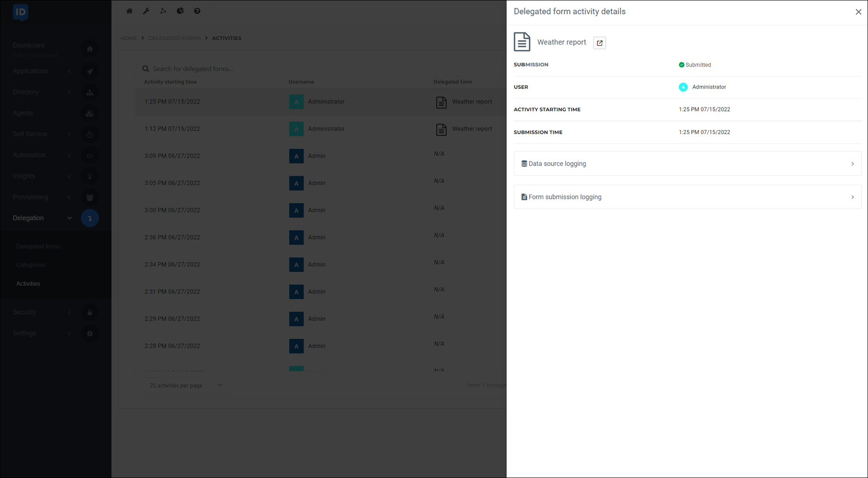
Task: Open DELEGATED FORMS from the breadcrumb
Action: (174, 38)
